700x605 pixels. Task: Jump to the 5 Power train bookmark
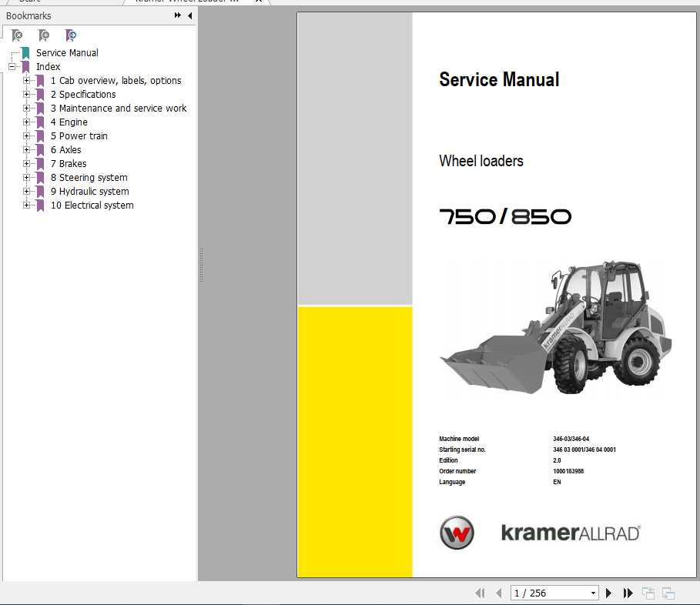pos(79,136)
